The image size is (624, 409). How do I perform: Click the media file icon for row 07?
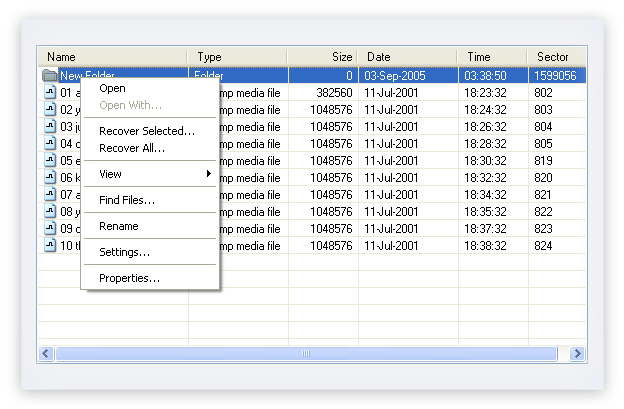click(x=50, y=195)
